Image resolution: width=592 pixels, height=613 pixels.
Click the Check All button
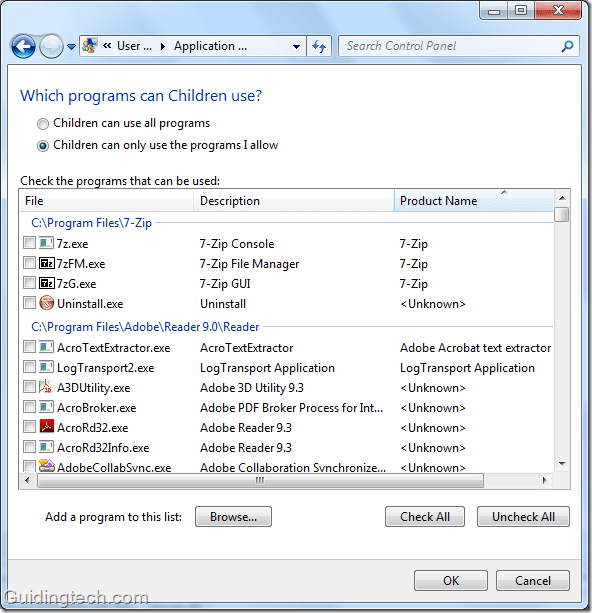click(425, 517)
